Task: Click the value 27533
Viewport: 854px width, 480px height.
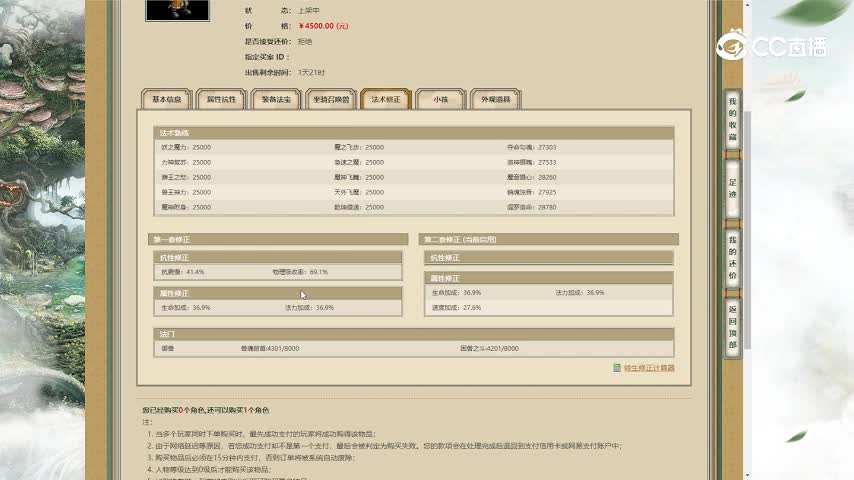Action: 547,162
